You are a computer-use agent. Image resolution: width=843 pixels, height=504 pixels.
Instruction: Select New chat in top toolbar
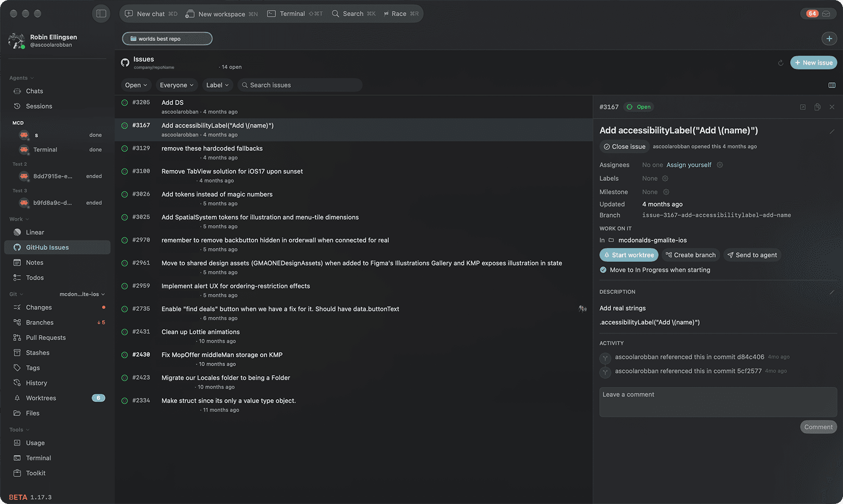[x=151, y=14]
